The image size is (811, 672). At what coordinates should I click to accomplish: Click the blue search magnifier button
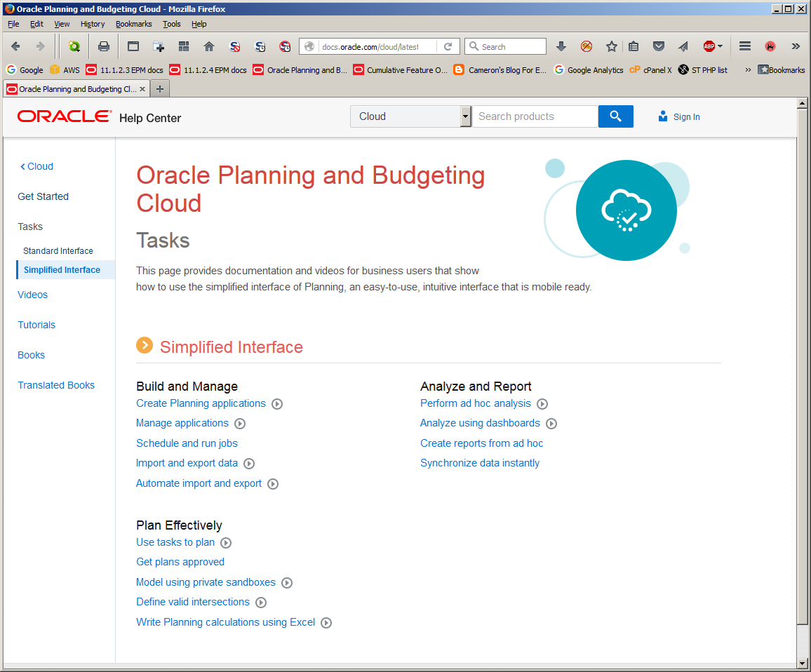pos(615,116)
